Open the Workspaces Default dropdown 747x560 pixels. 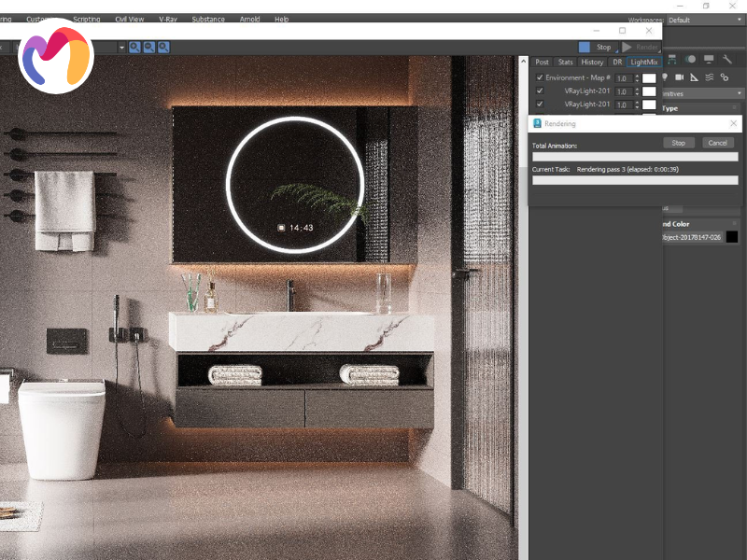pos(705,20)
